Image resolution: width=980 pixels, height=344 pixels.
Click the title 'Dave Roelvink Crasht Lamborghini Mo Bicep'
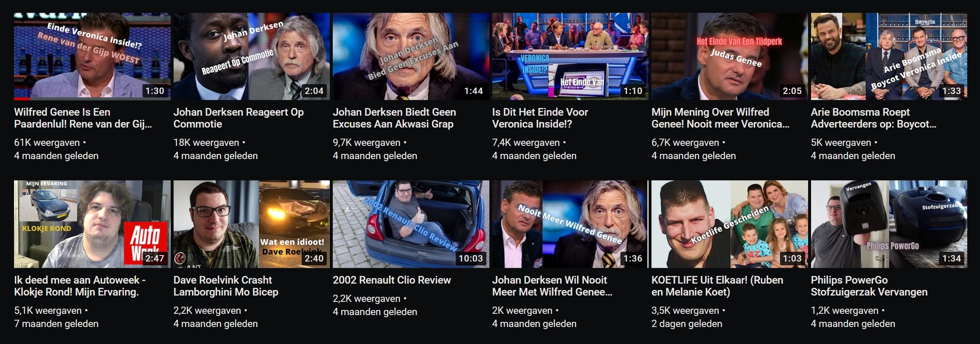pos(226,286)
